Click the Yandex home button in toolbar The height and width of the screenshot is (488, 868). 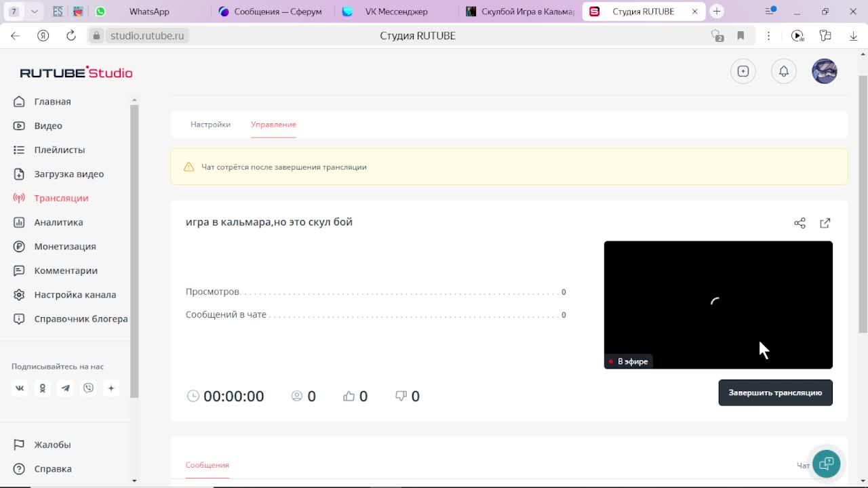point(43,36)
